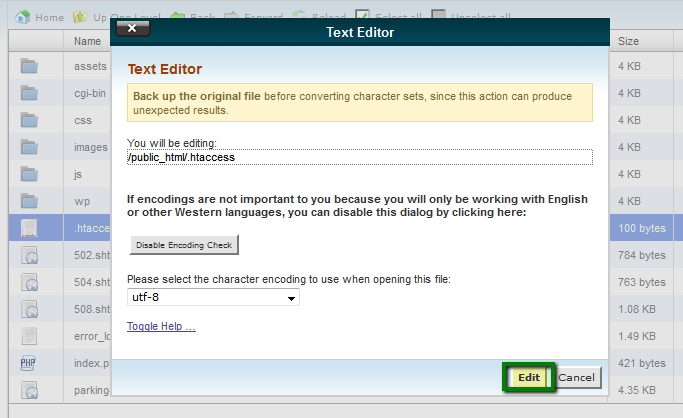Open the Toggle Help link

161,327
